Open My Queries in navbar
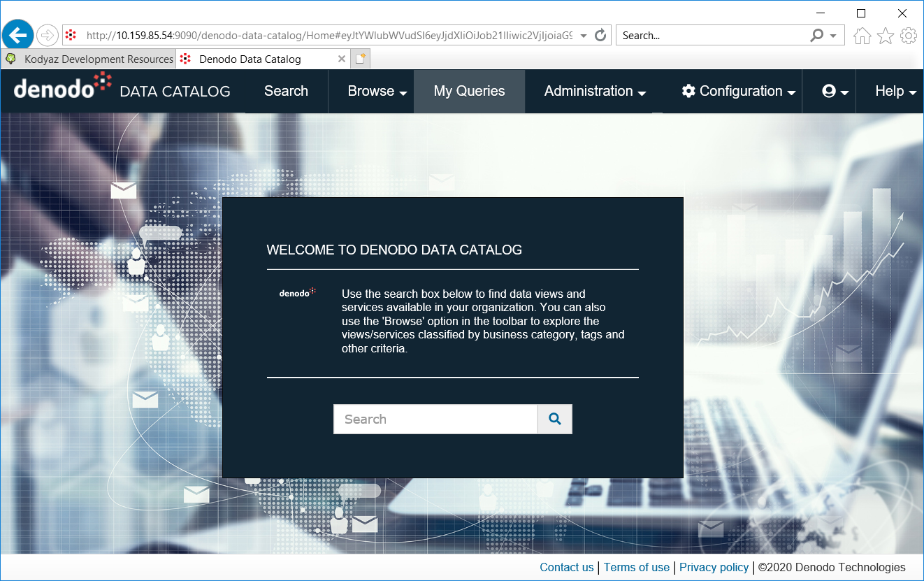Screen dimensions: 924x581 pyautogui.click(x=469, y=91)
